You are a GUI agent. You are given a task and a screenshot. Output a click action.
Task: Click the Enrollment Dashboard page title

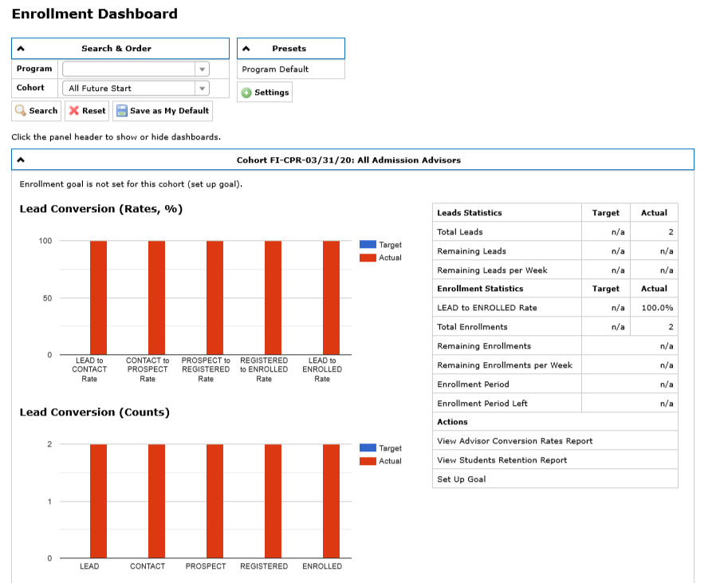point(95,14)
